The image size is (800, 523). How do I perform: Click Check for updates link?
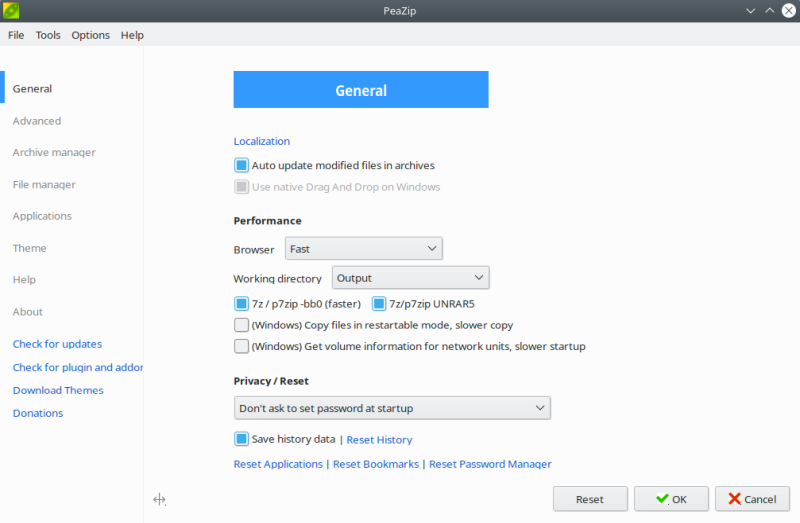(x=57, y=344)
